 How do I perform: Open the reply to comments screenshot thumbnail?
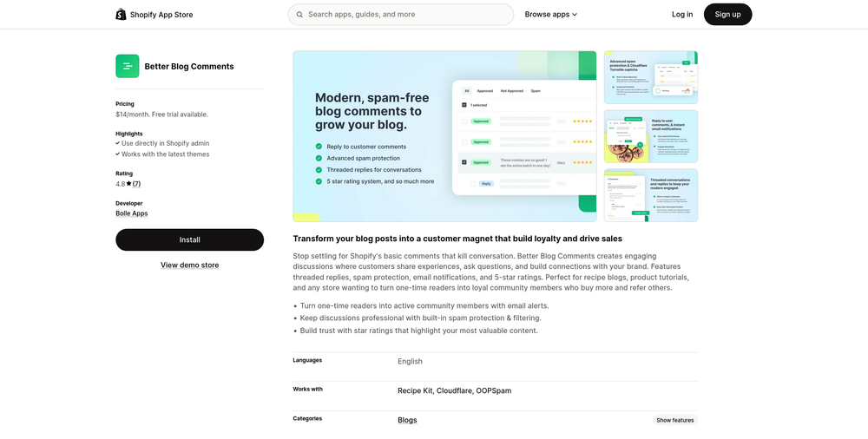[x=650, y=136]
